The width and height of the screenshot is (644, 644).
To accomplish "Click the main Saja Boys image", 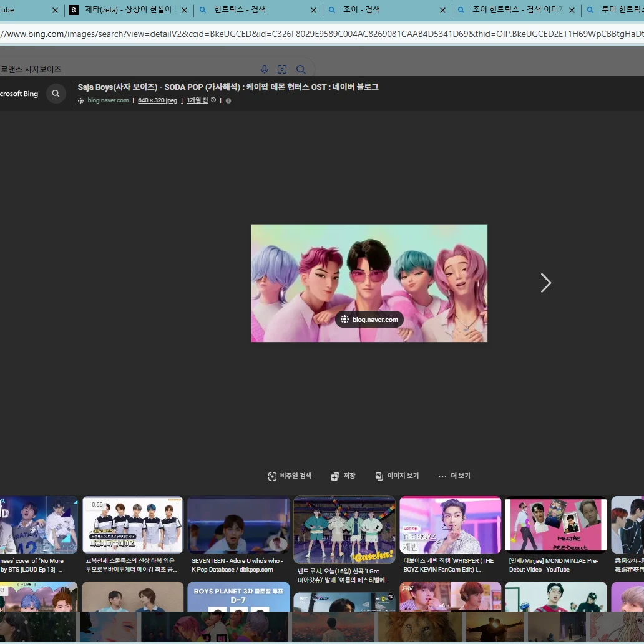I will pyautogui.click(x=369, y=283).
